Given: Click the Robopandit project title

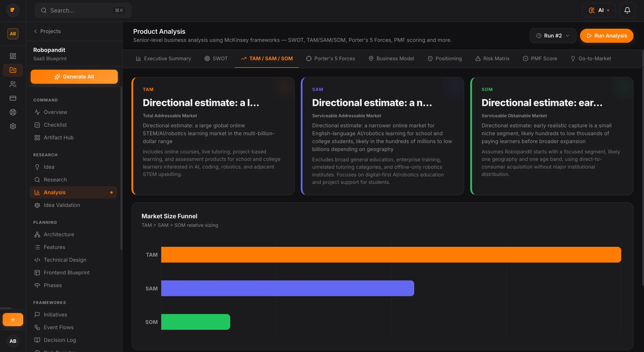Looking at the screenshot, I should [x=49, y=50].
